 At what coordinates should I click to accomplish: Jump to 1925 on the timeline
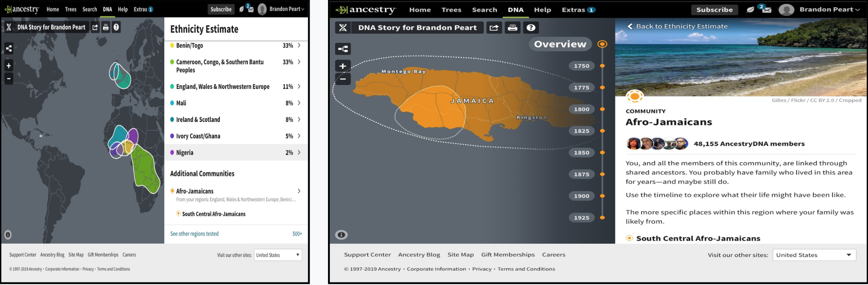pos(582,217)
